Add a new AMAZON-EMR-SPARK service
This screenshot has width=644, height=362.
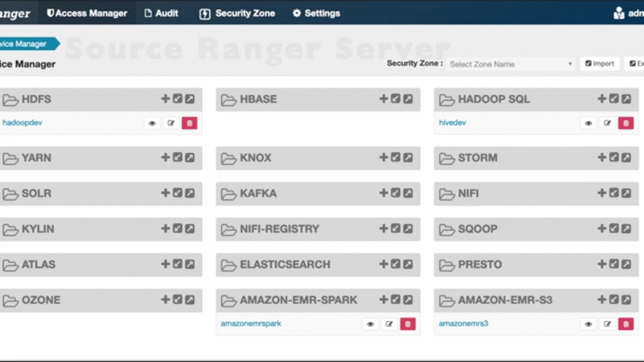click(x=384, y=299)
